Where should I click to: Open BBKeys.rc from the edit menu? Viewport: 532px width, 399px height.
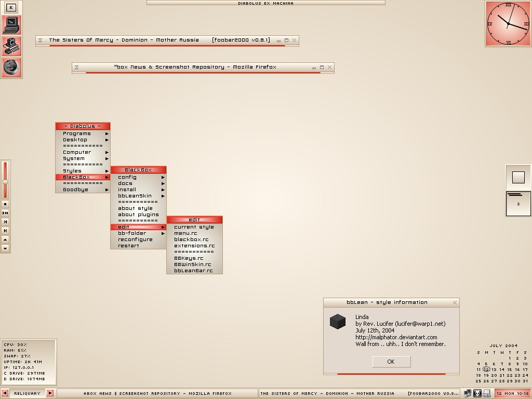coord(194,258)
